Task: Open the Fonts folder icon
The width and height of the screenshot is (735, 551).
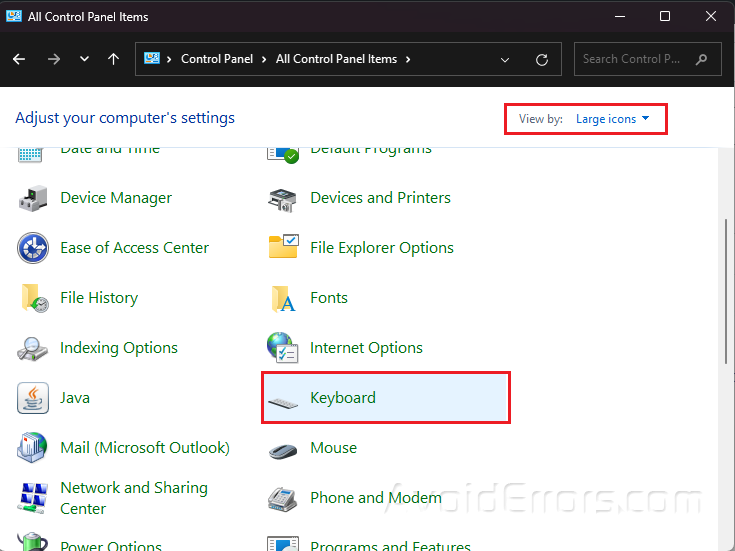Action: pyautogui.click(x=283, y=298)
